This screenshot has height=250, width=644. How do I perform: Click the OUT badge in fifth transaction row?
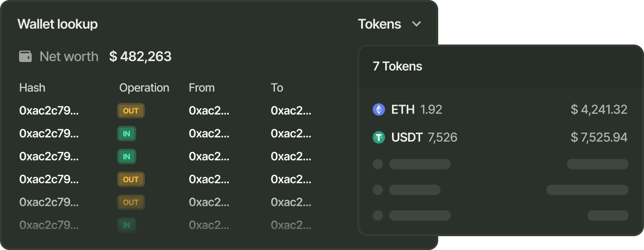131,202
